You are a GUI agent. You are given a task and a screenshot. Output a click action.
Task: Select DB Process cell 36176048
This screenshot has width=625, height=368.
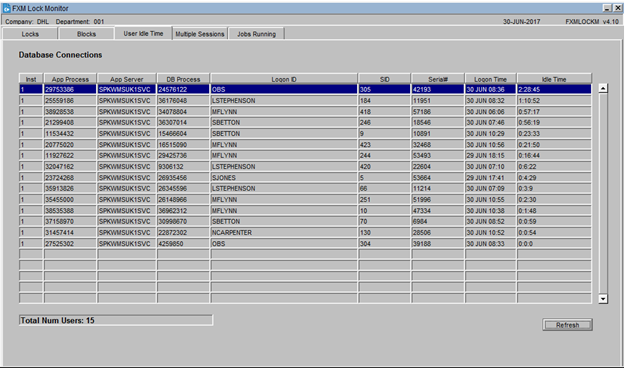(183, 100)
